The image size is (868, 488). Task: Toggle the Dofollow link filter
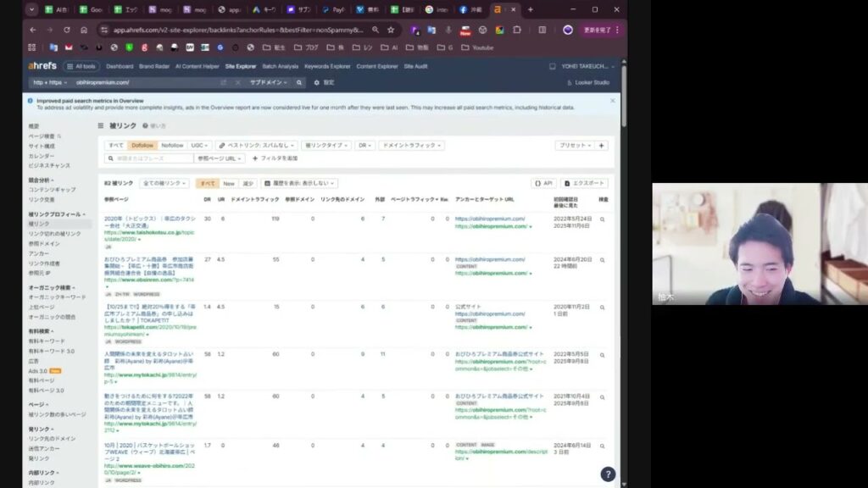click(x=142, y=145)
